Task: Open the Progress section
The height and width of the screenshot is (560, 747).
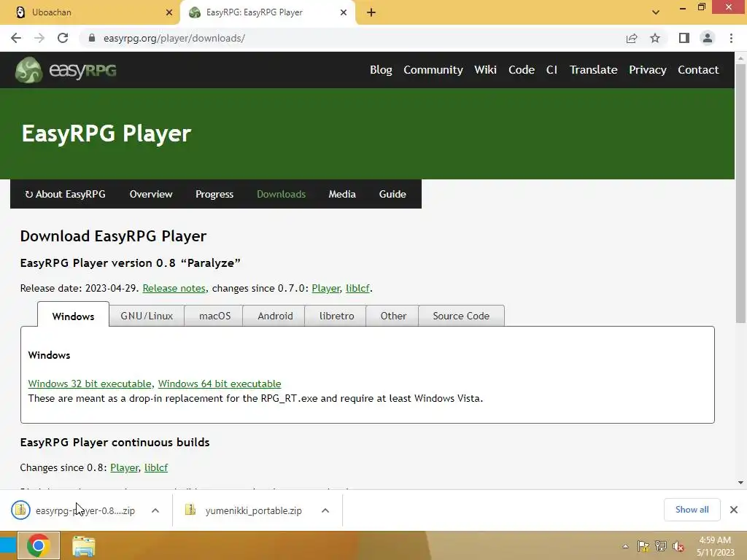Action: [214, 194]
